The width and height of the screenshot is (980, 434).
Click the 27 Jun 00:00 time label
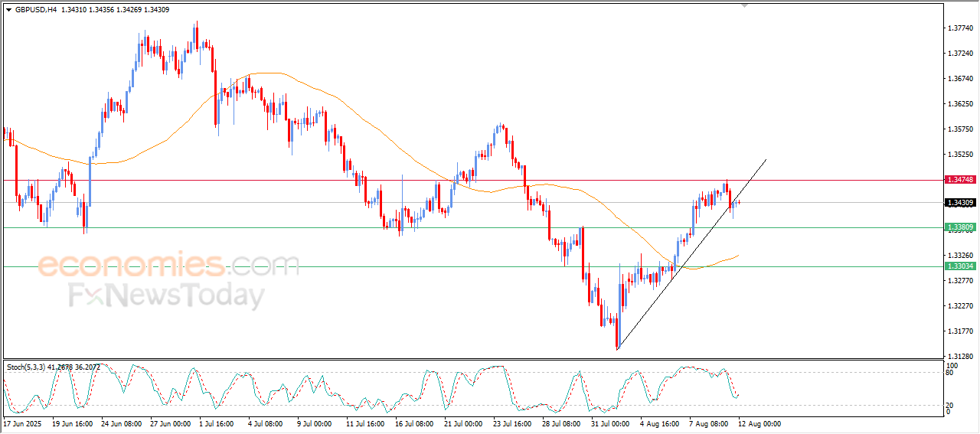coord(171,423)
